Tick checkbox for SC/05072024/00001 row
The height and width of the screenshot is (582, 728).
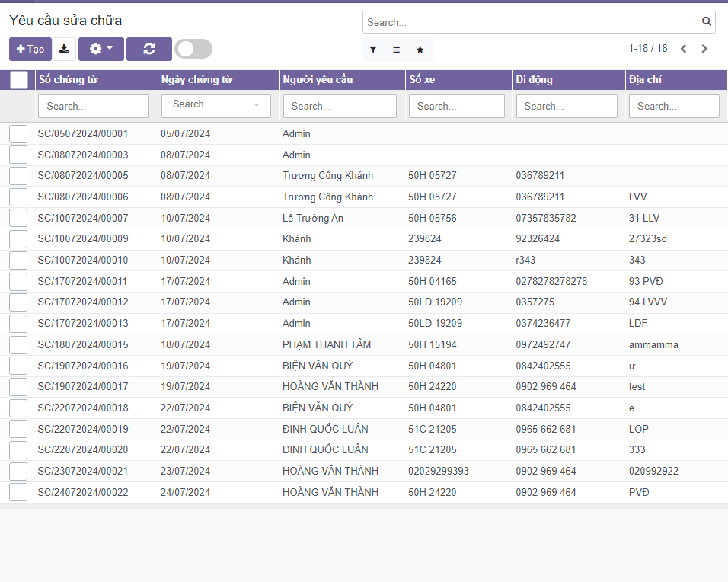click(x=18, y=134)
